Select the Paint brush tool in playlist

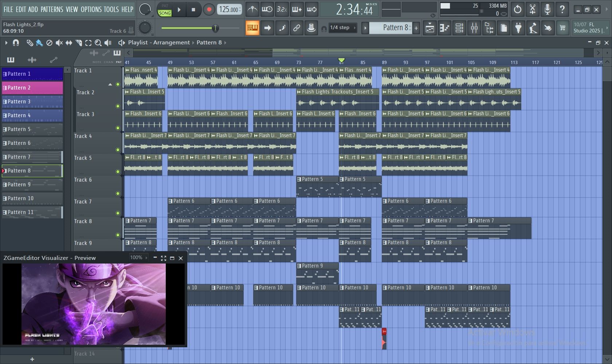click(x=39, y=43)
